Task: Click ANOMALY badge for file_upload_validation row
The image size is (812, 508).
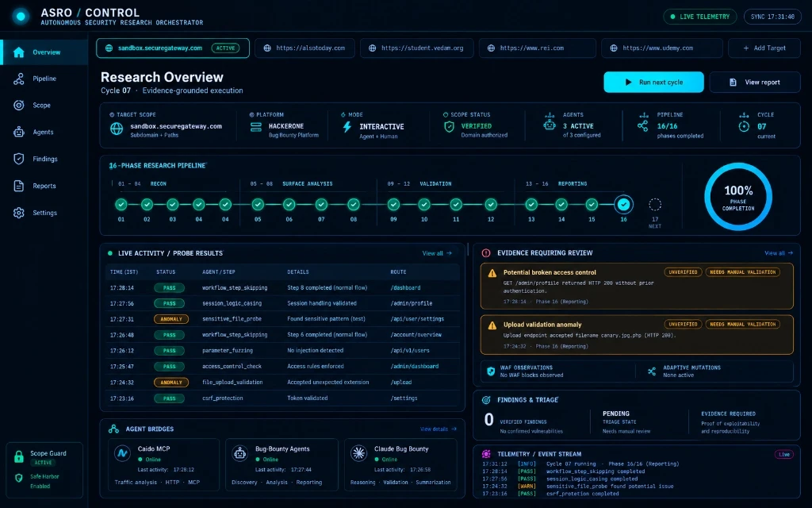Action: pos(171,383)
